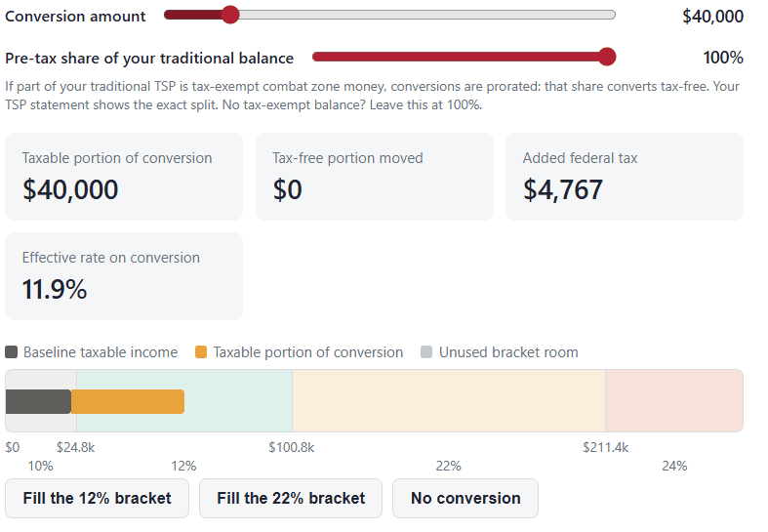Click the Taxable portion of conversion card
The image size is (768, 532).
point(124,177)
